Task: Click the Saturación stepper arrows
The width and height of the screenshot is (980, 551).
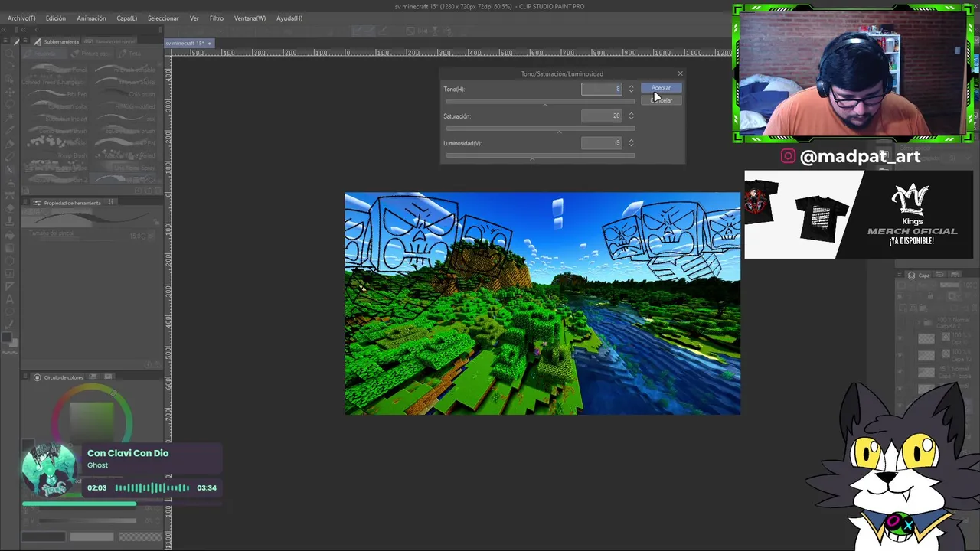Action: tap(631, 116)
